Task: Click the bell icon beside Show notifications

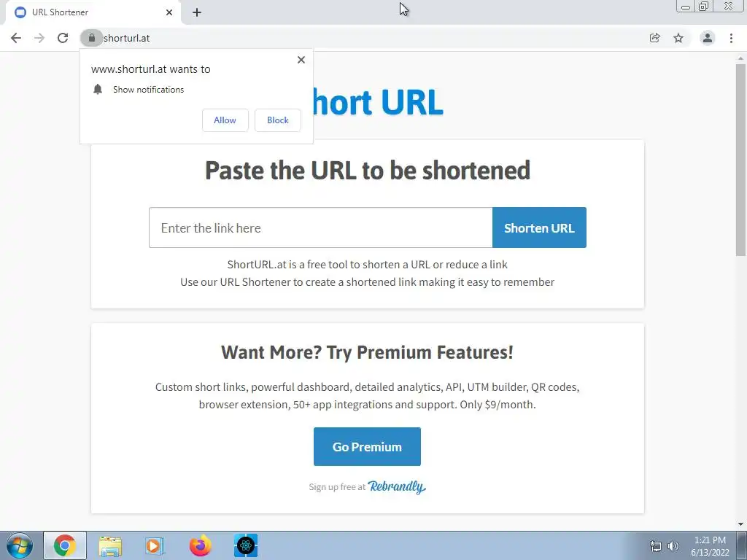Action: [98, 89]
